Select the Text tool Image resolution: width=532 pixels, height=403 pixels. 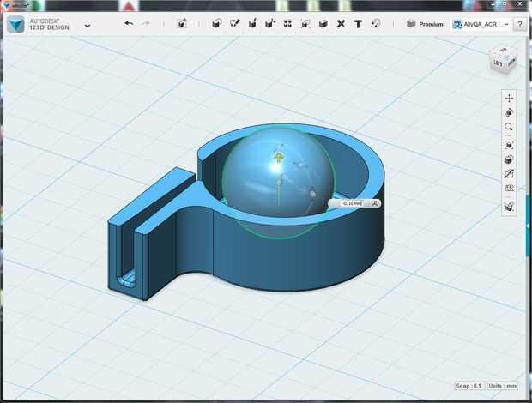(x=358, y=24)
